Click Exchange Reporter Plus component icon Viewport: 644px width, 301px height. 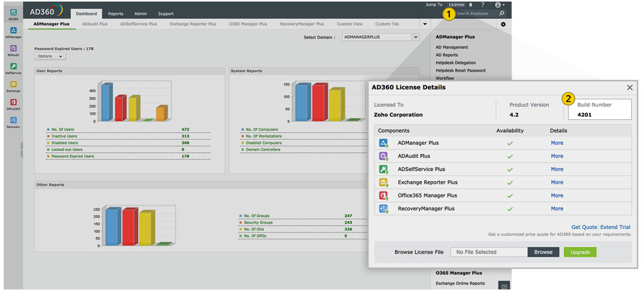click(x=383, y=182)
